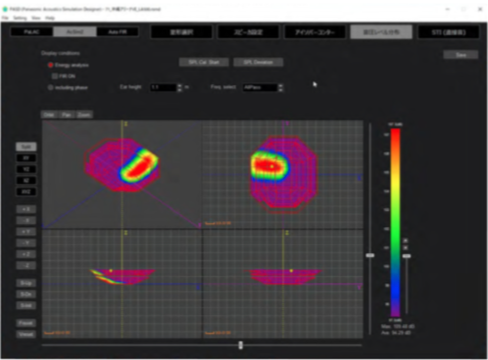The height and width of the screenshot is (360, 488).
Task: Enable the FIR ON checkbox
Action: [55, 76]
